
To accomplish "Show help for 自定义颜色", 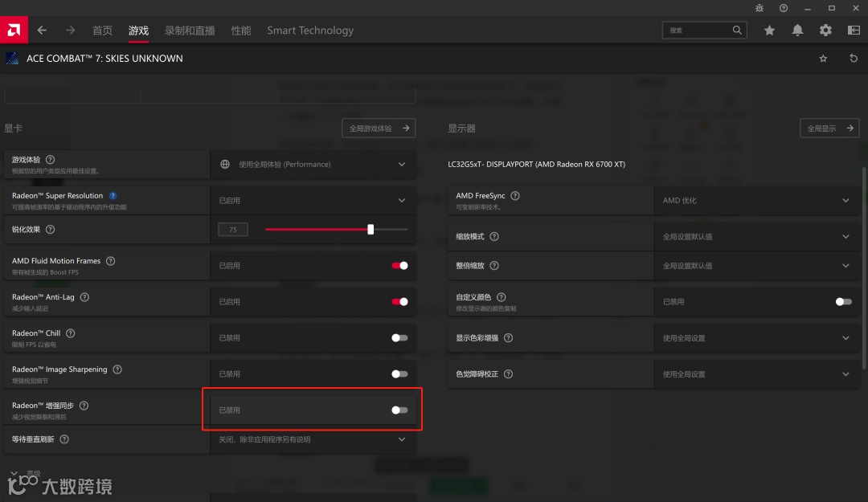I will coord(501,296).
